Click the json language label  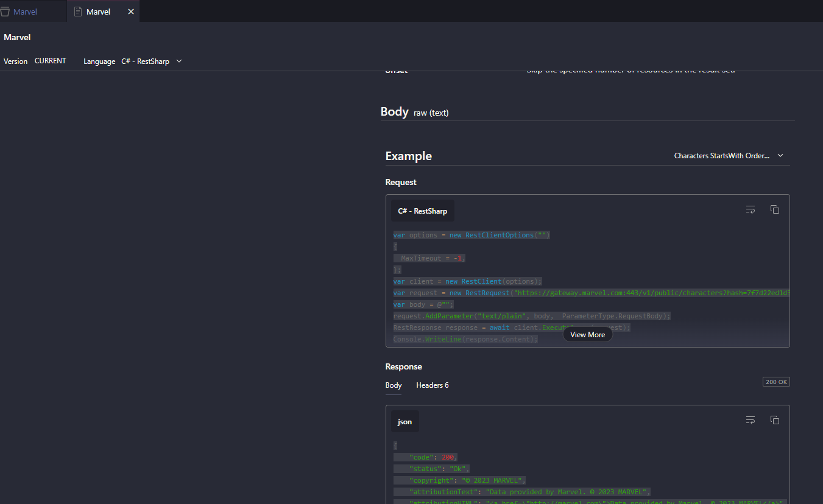[x=405, y=422]
